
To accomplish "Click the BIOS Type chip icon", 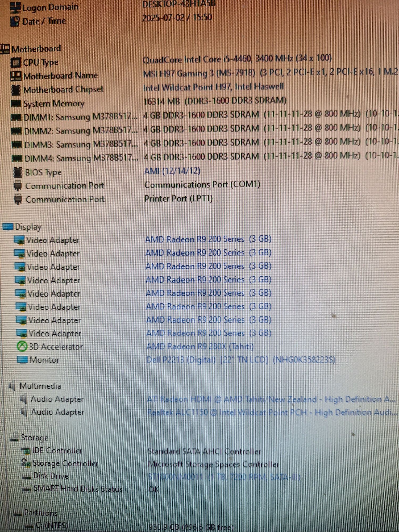I will 18,172.
